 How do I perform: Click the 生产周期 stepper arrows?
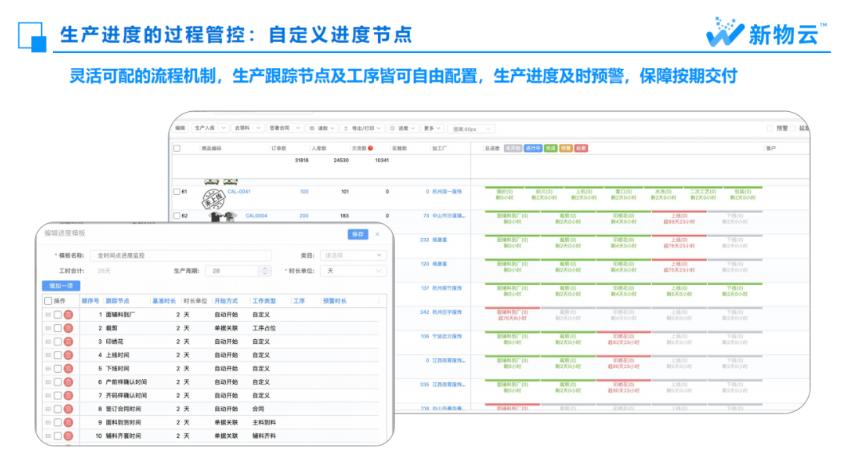point(265,271)
